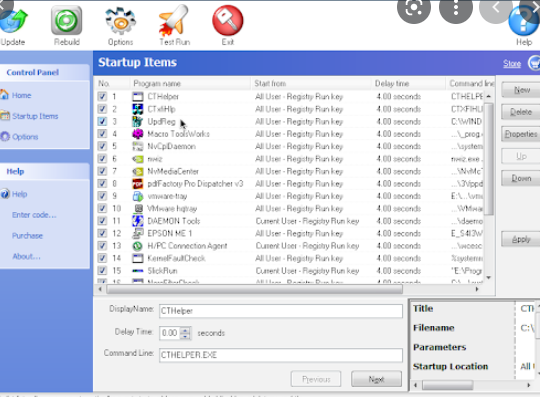Open the Store shopping cart icon
This screenshot has height=397, width=540.
click(x=534, y=63)
